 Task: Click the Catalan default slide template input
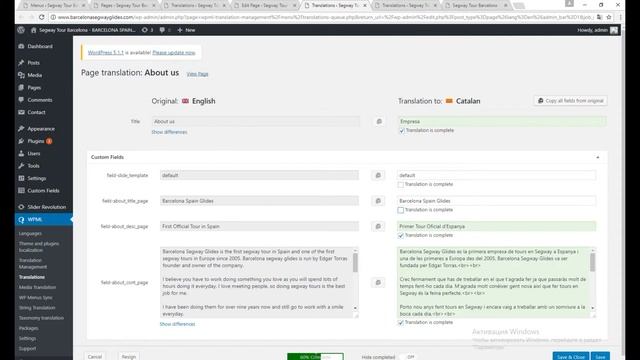(496, 175)
